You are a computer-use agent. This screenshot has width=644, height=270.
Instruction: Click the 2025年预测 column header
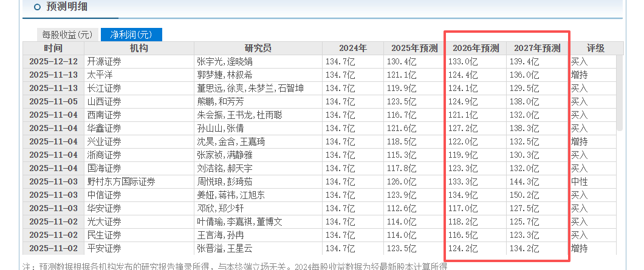pyautogui.click(x=414, y=49)
